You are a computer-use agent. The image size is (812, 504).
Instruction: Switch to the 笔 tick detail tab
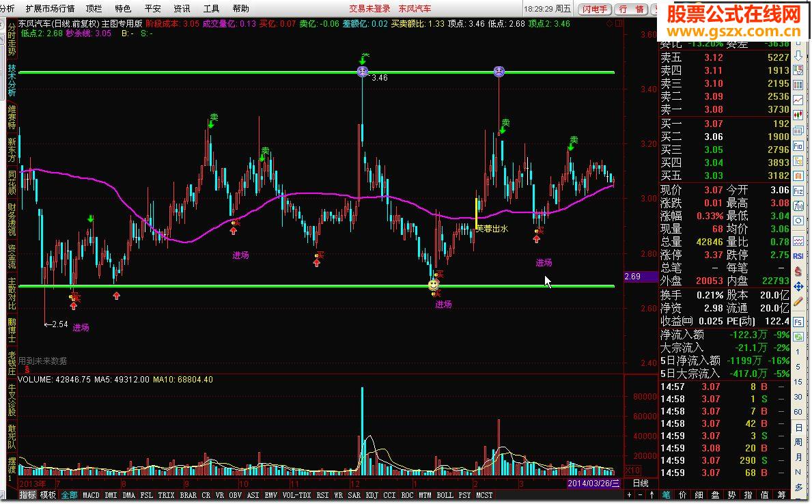pyautogui.click(x=666, y=495)
